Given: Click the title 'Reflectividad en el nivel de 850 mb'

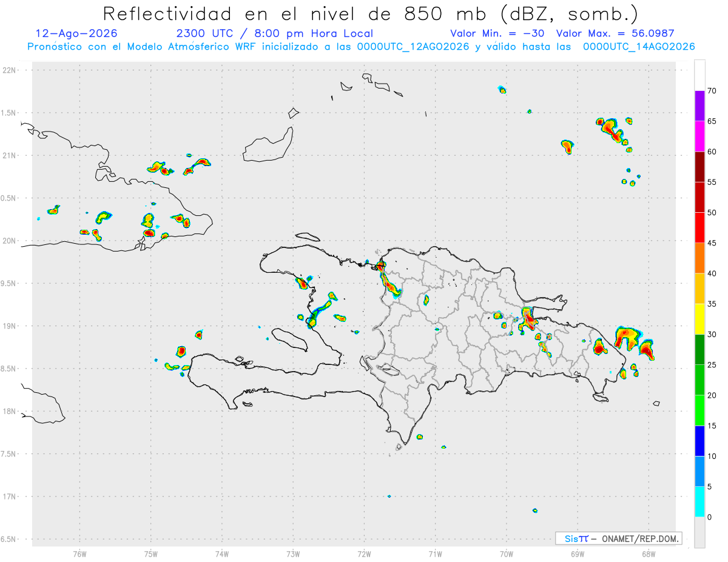Looking at the screenshot, I should pos(298,13).
